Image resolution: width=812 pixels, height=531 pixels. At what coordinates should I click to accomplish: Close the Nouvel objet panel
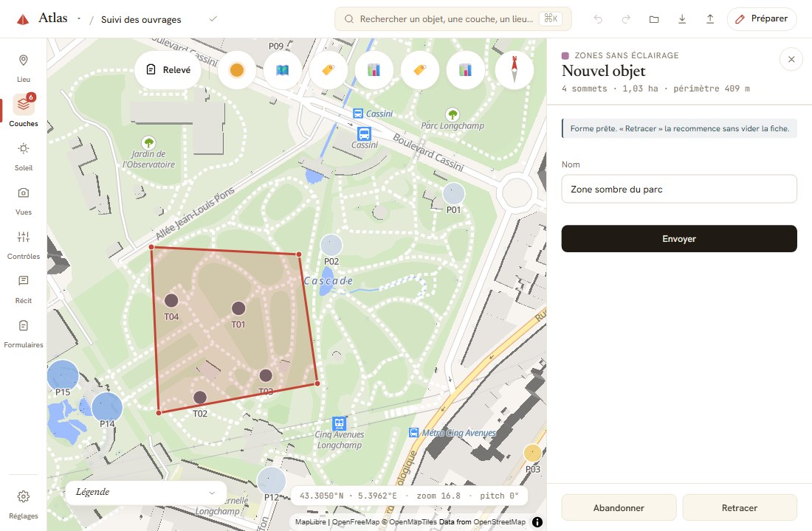pyautogui.click(x=791, y=60)
